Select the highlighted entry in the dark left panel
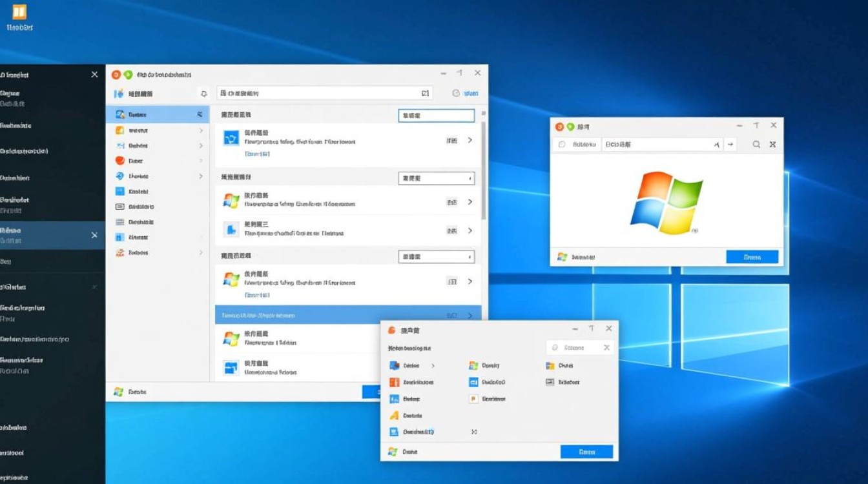The height and width of the screenshot is (484, 868). [x=45, y=234]
